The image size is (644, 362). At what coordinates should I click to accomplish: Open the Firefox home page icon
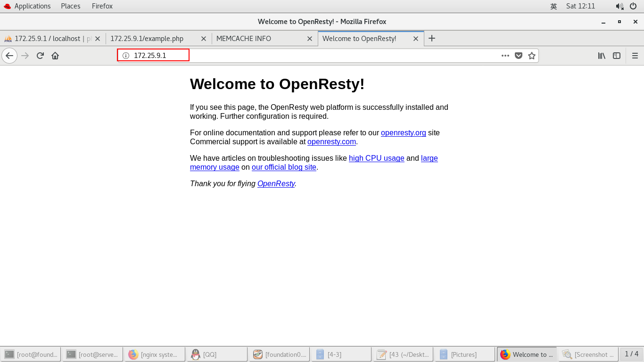tap(55, 56)
